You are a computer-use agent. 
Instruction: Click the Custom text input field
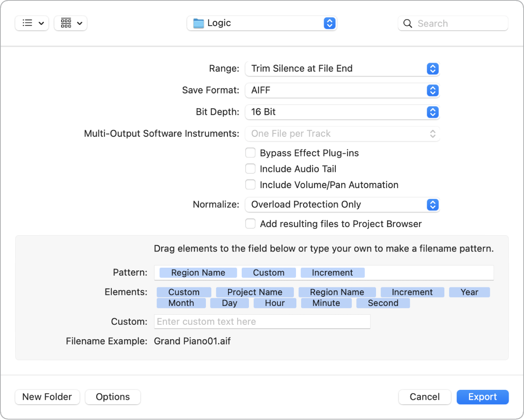[262, 322]
